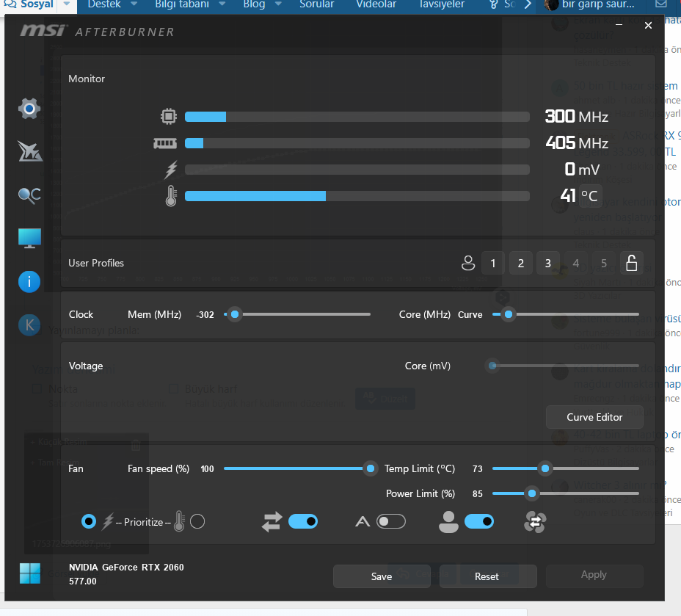
Task: Expand the Sosyal dropdown arrow
Action: pos(67,4)
